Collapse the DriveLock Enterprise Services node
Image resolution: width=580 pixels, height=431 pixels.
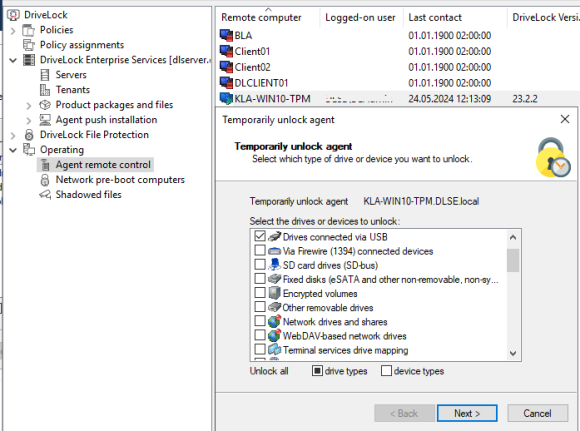tap(13, 60)
